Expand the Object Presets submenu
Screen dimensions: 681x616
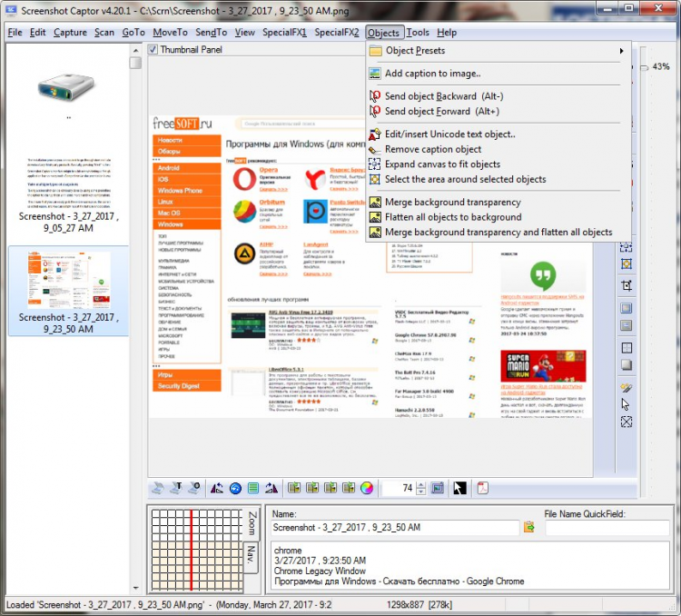pos(498,51)
